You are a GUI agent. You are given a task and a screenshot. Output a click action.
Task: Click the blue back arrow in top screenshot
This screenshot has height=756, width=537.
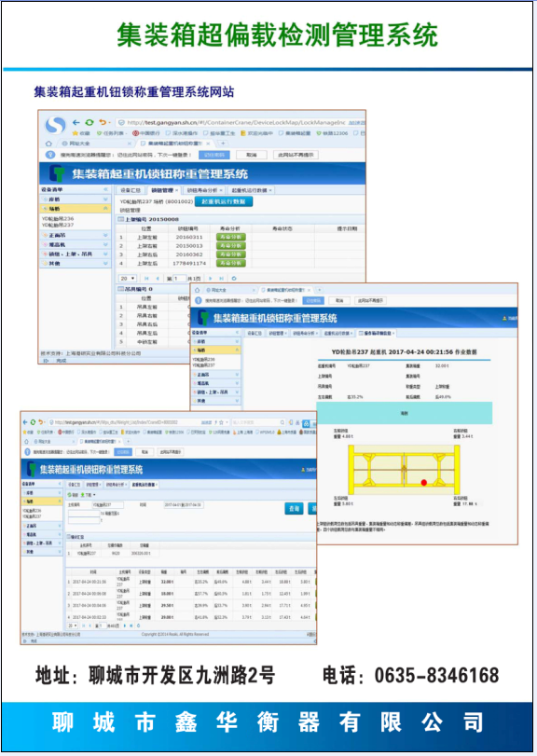tap(76, 122)
